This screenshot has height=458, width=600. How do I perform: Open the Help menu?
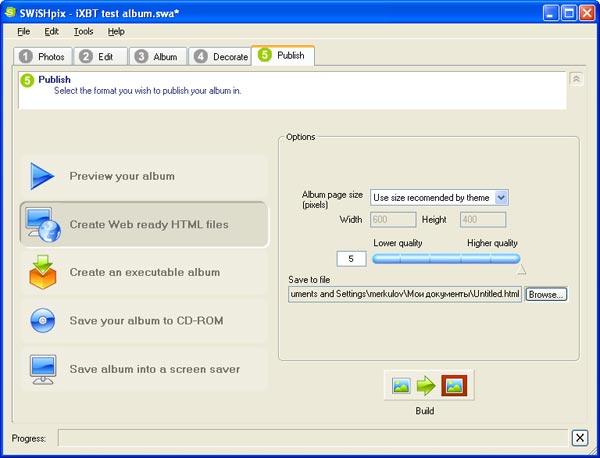pos(116,31)
